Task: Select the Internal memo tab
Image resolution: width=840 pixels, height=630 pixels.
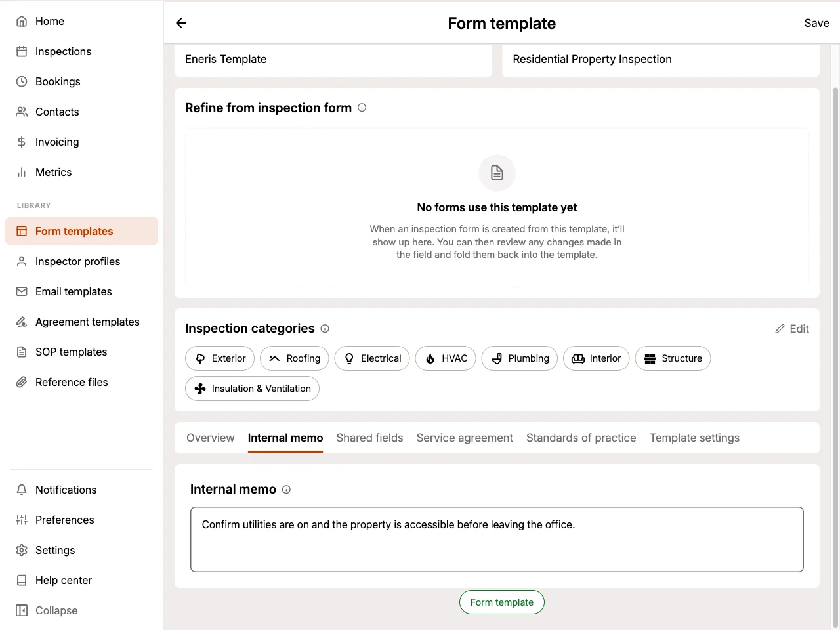Action: pos(285,438)
